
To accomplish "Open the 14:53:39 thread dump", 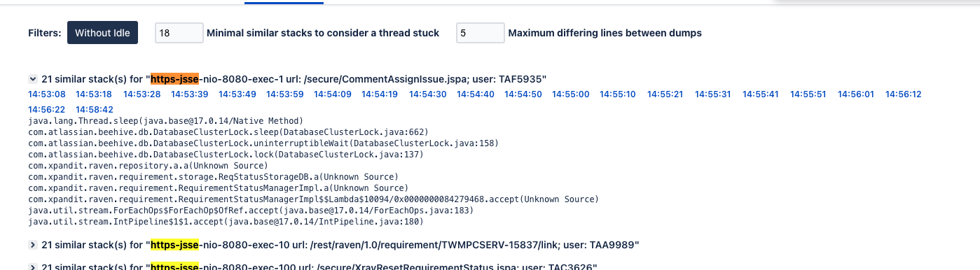I will pos(189,94).
